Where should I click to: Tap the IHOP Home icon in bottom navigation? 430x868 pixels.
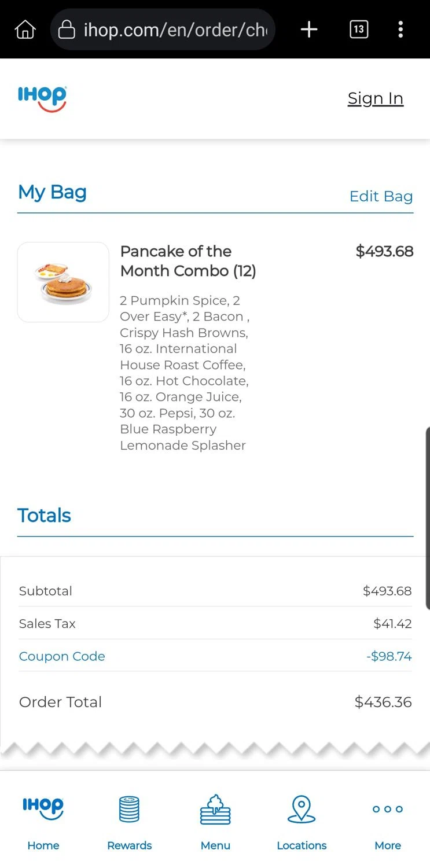(x=43, y=808)
